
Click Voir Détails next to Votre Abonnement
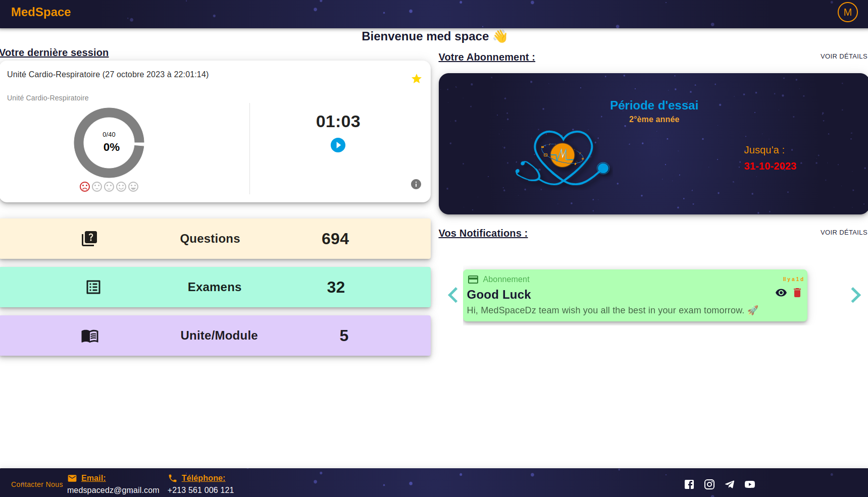843,57
